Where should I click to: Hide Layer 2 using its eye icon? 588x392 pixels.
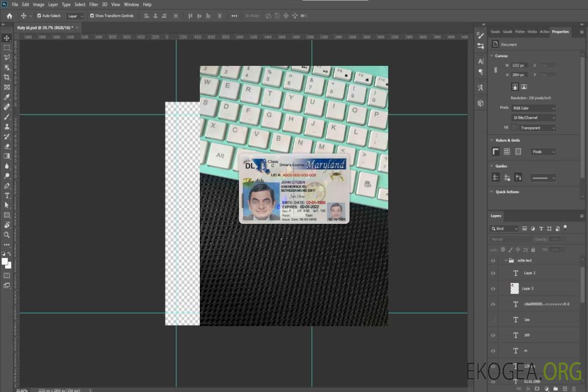pyautogui.click(x=493, y=273)
